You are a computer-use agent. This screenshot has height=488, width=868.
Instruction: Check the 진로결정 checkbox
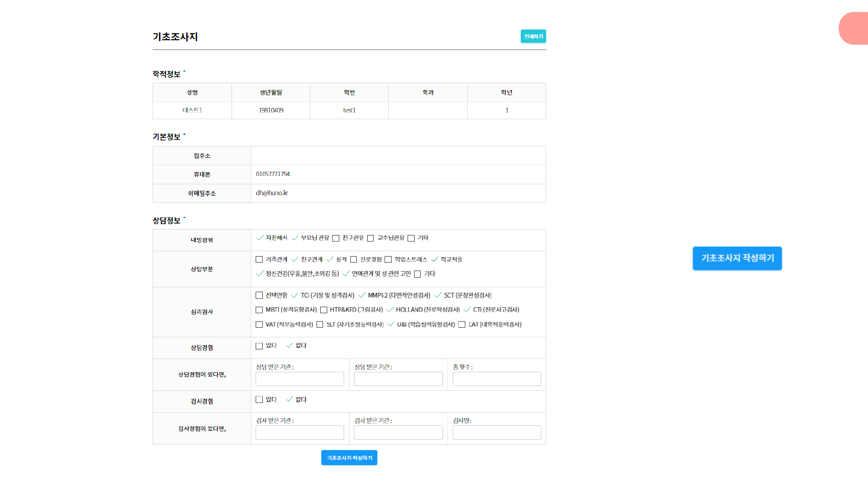pyautogui.click(x=354, y=259)
